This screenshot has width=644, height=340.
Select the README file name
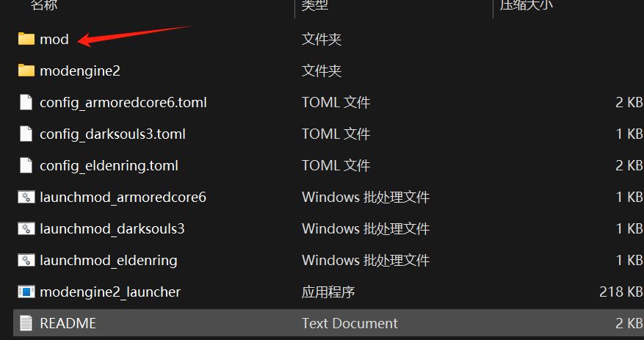[x=68, y=324]
